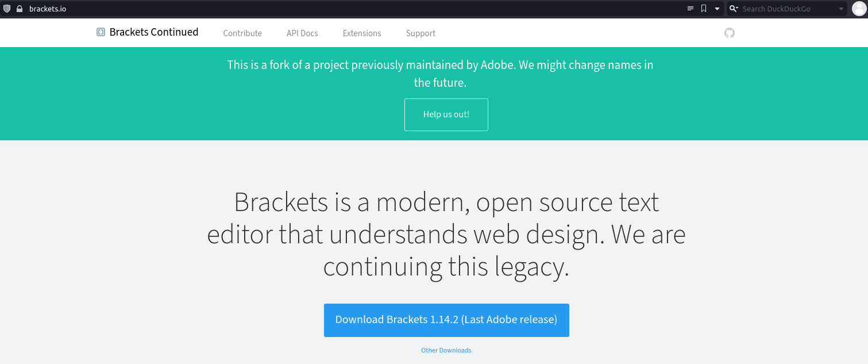This screenshot has height=364, width=868.
Task: Expand the search field suggestions dropdown
Action: pyautogui.click(x=841, y=9)
